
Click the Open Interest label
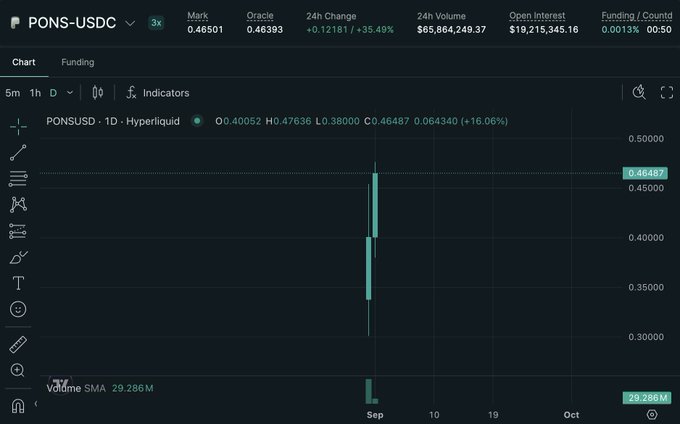[x=537, y=16]
